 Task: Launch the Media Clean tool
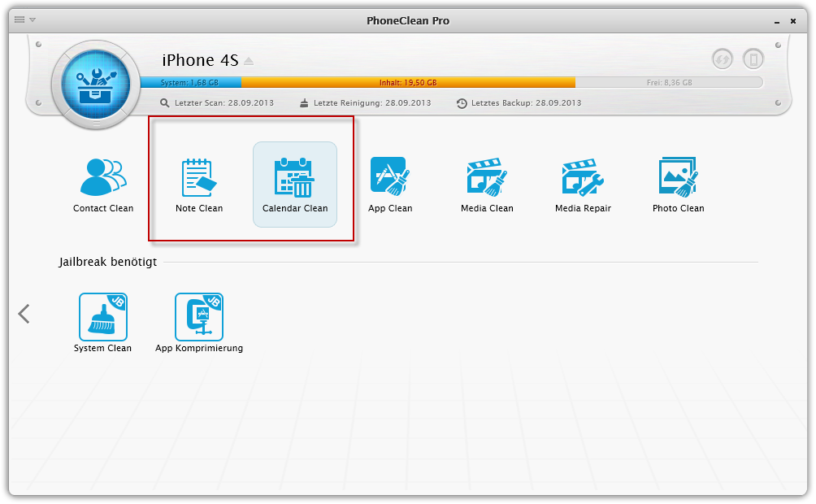click(x=487, y=185)
